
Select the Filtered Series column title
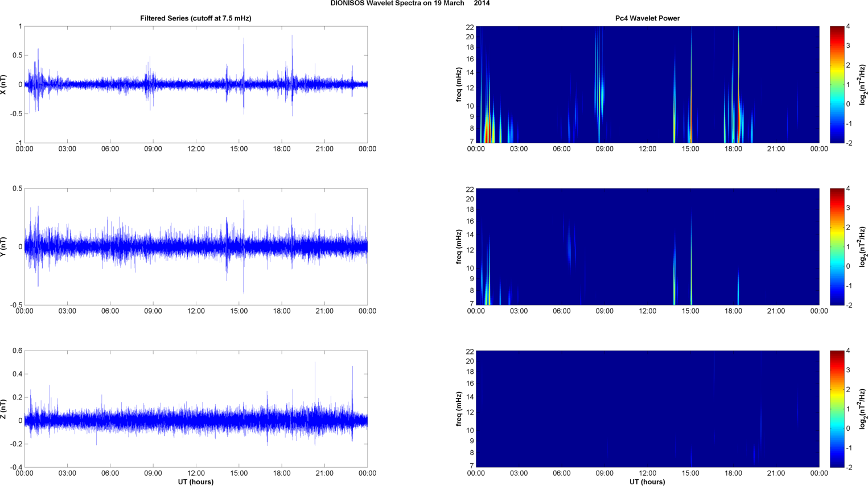[x=196, y=18]
